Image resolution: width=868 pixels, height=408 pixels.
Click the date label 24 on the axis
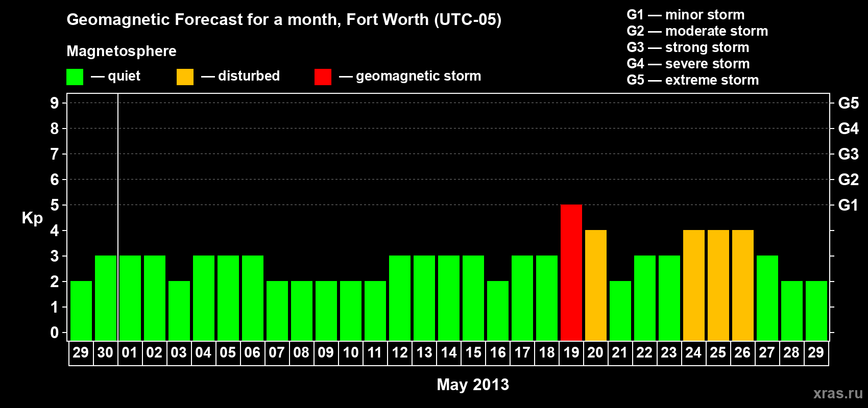pos(693,353)
